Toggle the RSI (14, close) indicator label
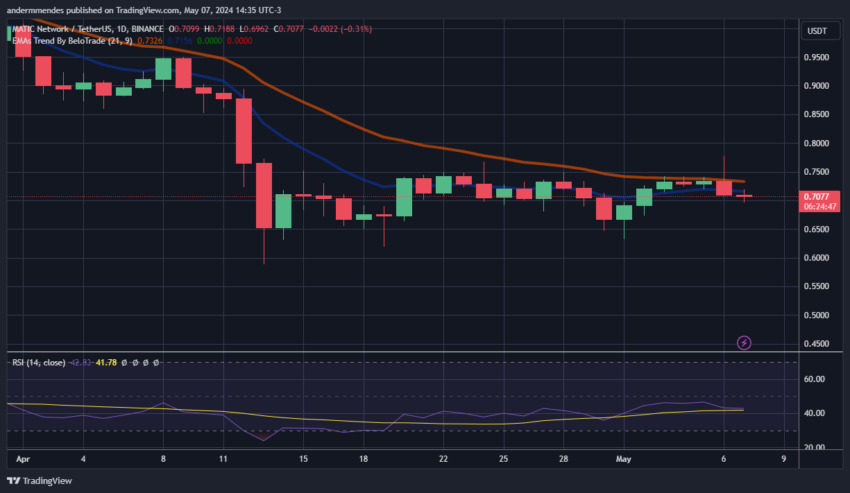Screen dimensions: 850x493 click(39, 362)
